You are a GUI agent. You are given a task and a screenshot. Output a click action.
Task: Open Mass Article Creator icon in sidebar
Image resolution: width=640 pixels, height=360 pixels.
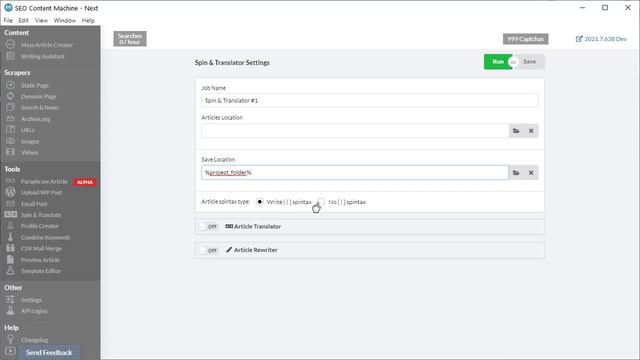[10, 44]
